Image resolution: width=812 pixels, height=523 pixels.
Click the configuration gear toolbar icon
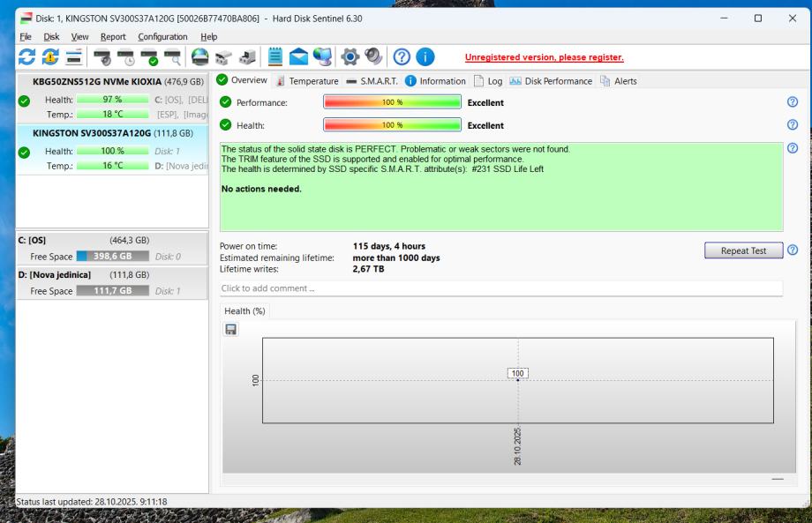pos(350,58)
